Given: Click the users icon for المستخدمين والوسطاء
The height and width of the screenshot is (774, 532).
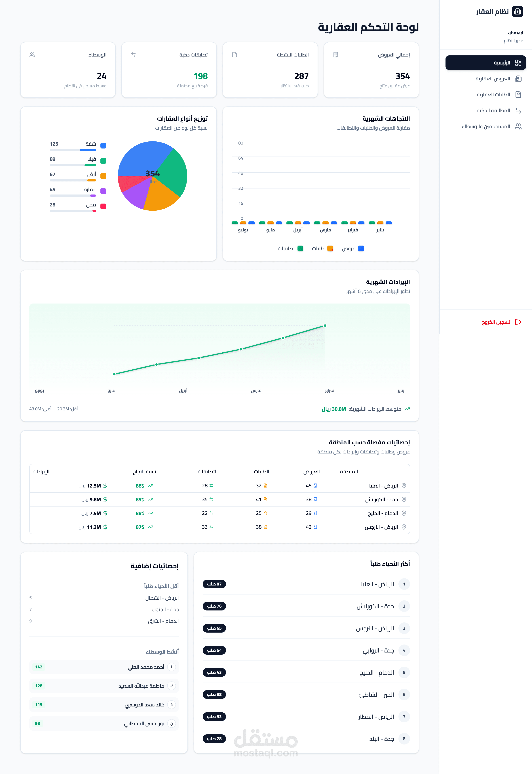Looking at the screenshot, I should click(x=518, y=126).
